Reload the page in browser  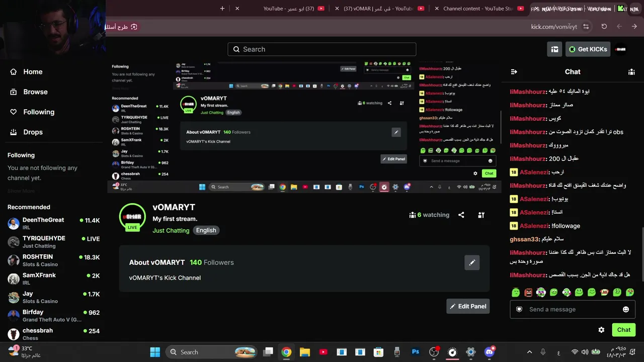pos(604,27)
